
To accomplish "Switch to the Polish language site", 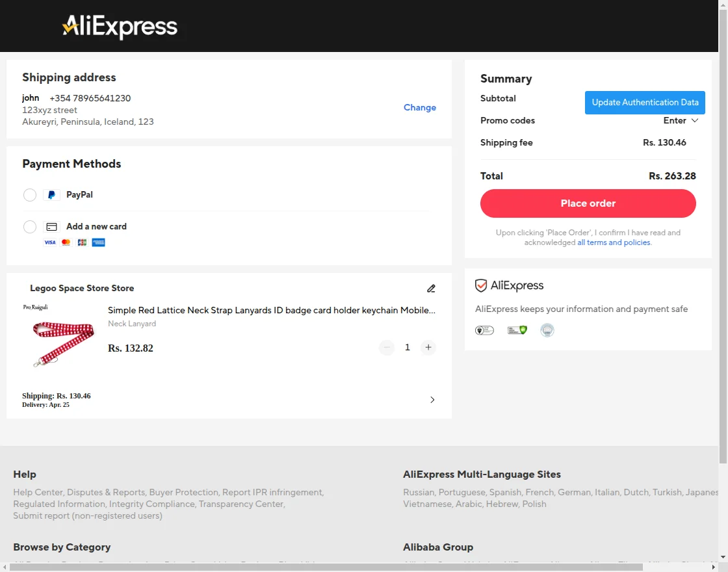I will click(534, 504).
